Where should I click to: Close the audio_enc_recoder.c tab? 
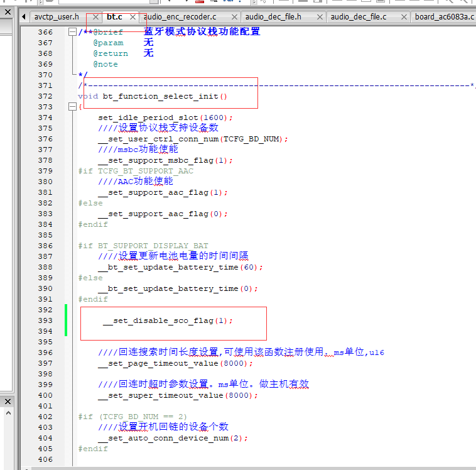(x=234, y=17)
